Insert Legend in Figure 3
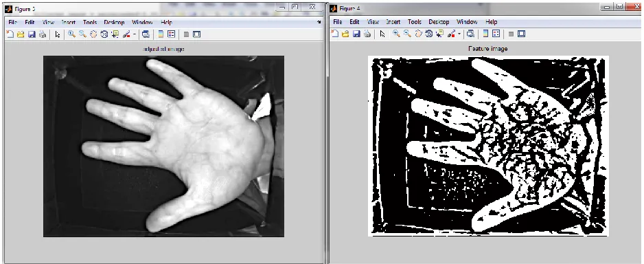Image resolution: width=644 pixels, height=264 pixels. tap(171, 34)
